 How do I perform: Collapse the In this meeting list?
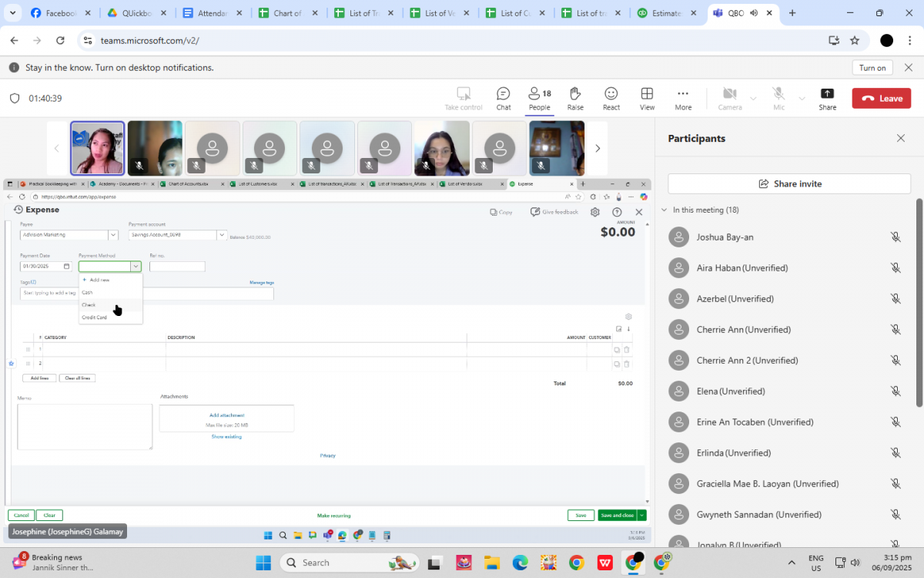(665, 210)
